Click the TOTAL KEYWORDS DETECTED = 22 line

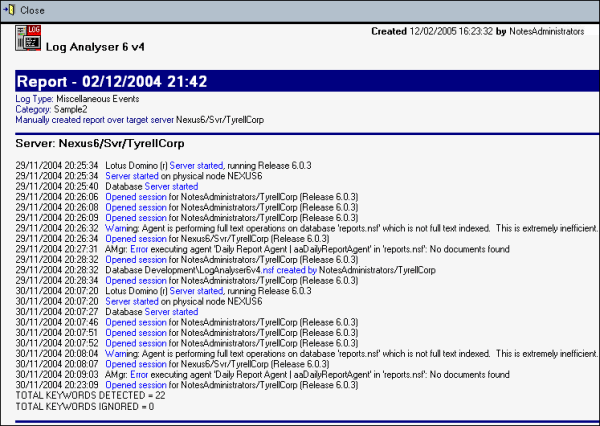point(90,395)
